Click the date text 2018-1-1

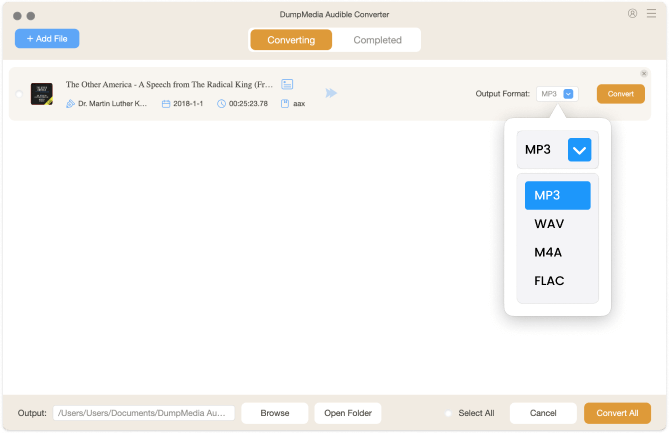pos(188,104)
